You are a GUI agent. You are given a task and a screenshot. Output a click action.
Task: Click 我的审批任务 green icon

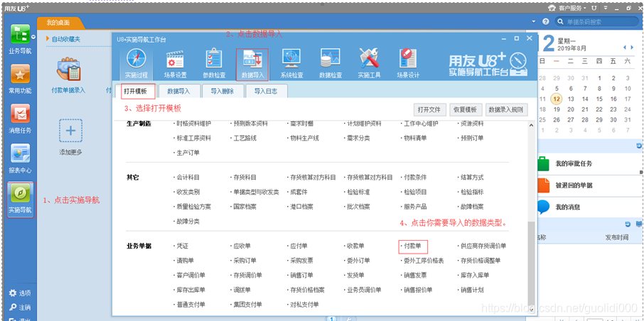point(543,164)
